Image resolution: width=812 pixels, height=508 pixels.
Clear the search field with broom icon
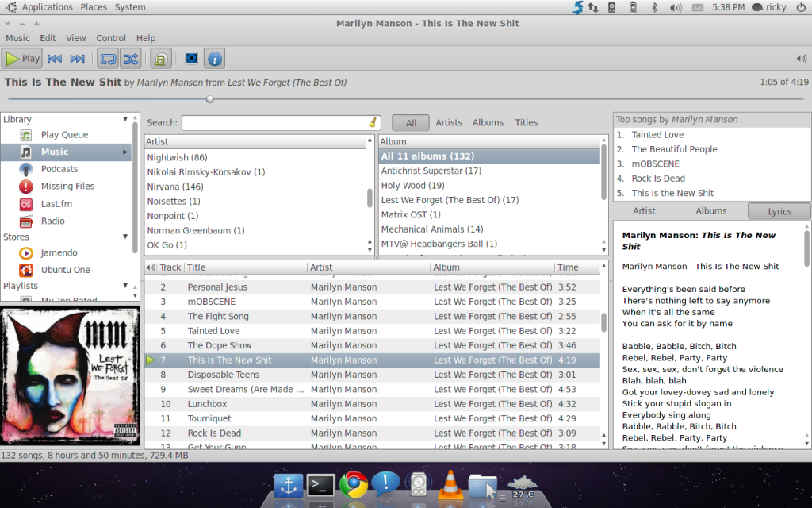[x=373, y=123]
